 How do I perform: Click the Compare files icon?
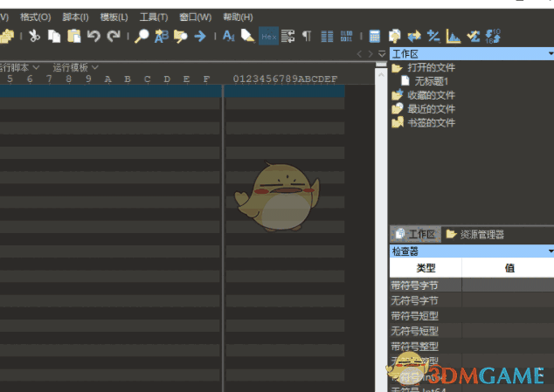(x=394, y=36)
